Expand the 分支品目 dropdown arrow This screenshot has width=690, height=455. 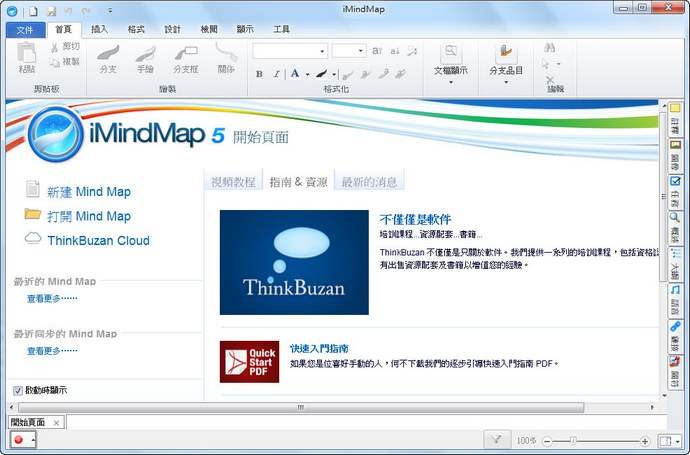point(506,82)
